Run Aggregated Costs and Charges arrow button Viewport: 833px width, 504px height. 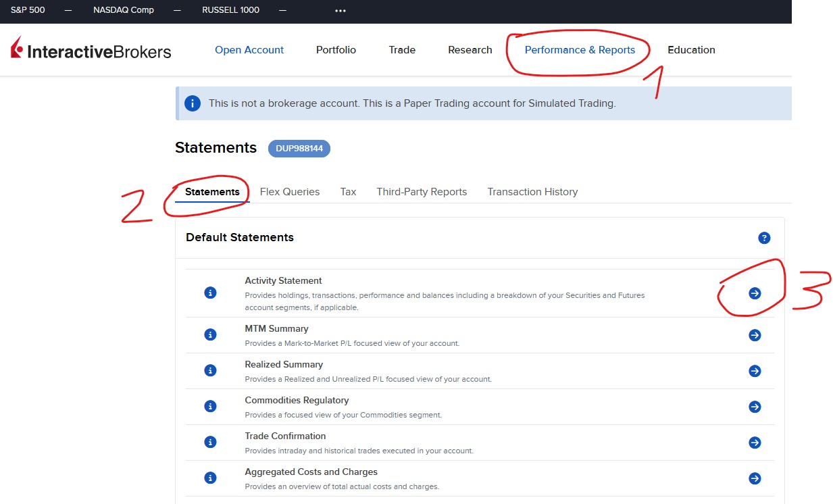[x=755, y=478]
